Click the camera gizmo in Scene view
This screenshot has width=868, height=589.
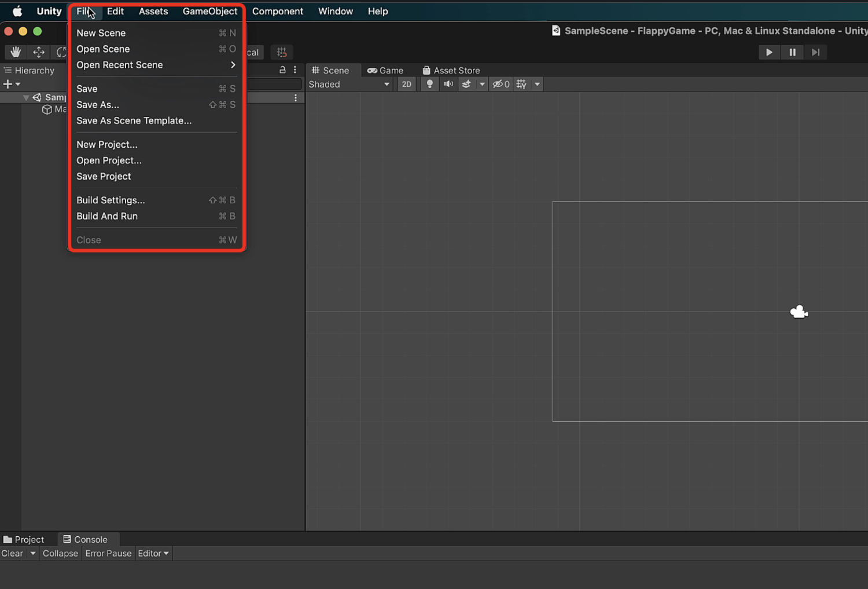coord(799,312)
